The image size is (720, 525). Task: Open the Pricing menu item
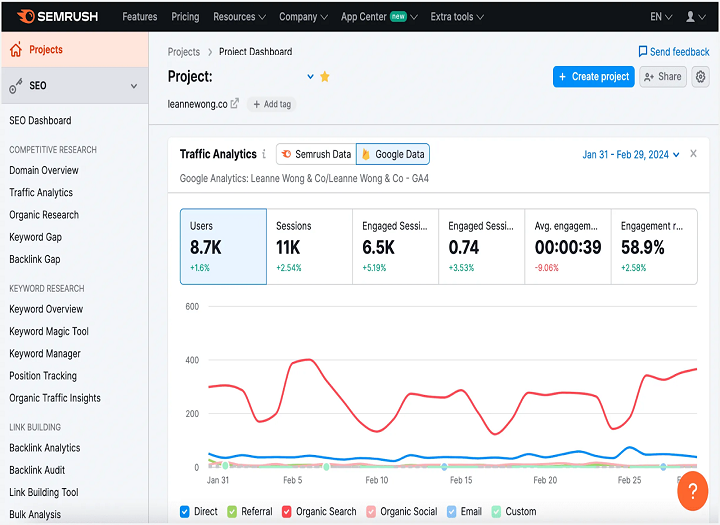tap(185, 17)
